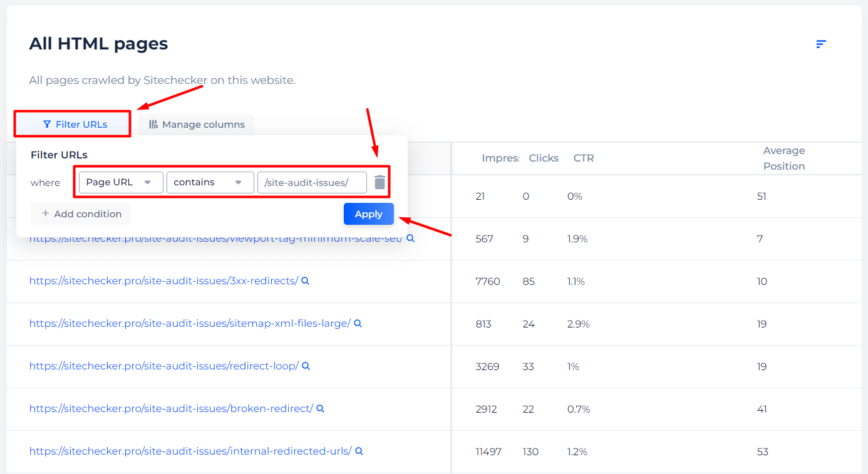868x474 pixels.
Task: Click the columns icon on Manage columns
Action: point(153,124)
